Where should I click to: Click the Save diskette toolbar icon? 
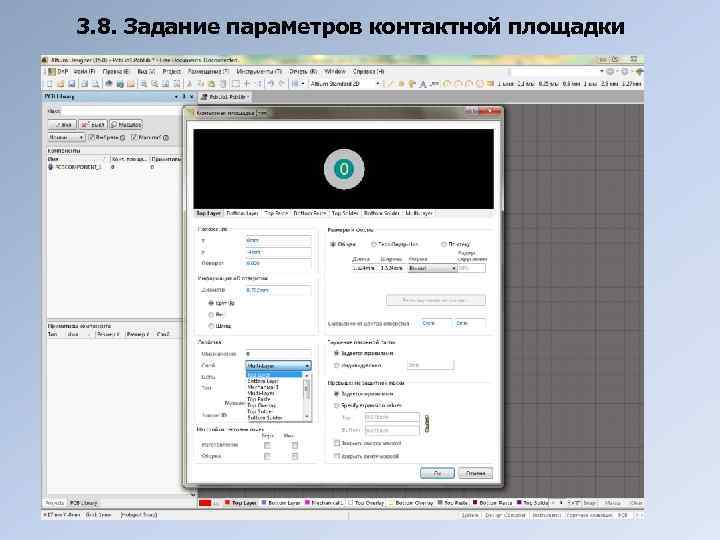click(72, 84)
